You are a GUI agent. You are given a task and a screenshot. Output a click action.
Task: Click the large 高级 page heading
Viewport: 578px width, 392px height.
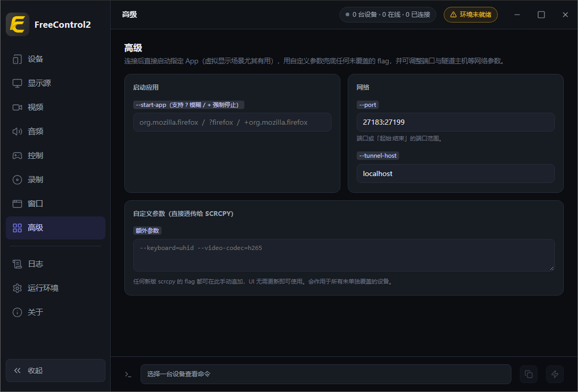click(133, 48)
